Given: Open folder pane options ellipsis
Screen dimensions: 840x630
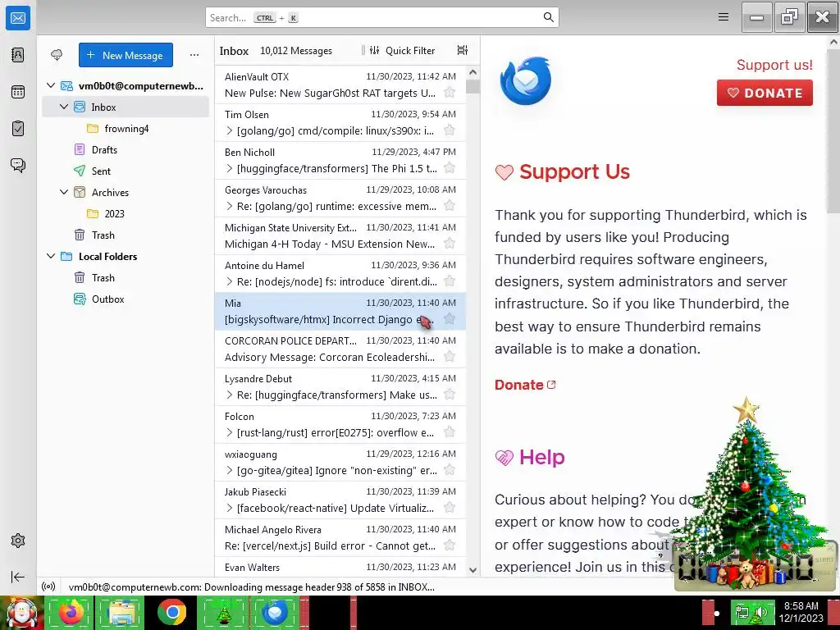Looking at the screenshot, I should [194, 55].
